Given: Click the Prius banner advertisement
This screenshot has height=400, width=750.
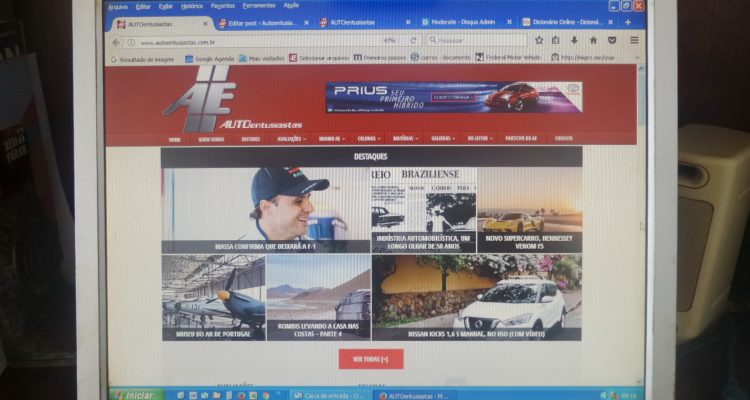Looking at the screenshot, I should [453, 96].
